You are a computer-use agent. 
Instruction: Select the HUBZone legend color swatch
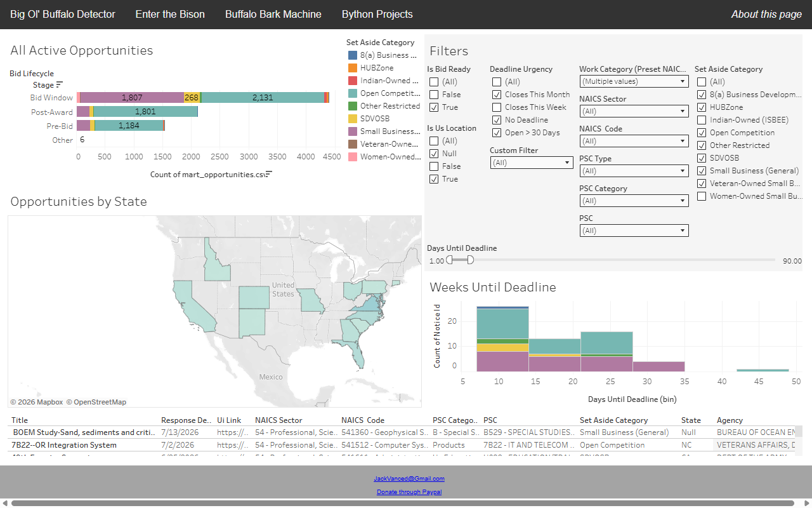(353, 68)
